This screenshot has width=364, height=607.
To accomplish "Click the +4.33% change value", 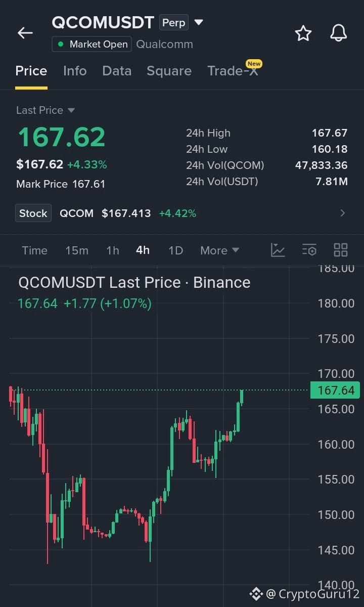I will click(x=87, y=164).
